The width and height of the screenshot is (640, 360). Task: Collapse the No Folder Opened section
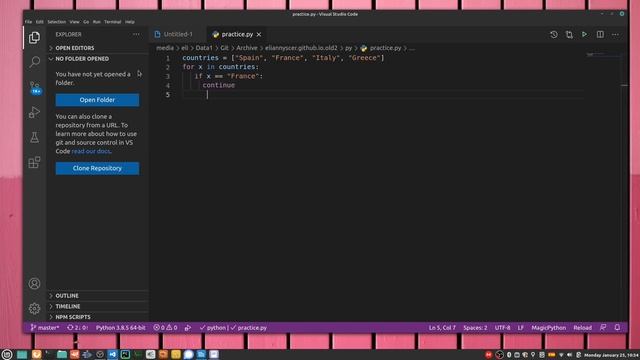98,59
